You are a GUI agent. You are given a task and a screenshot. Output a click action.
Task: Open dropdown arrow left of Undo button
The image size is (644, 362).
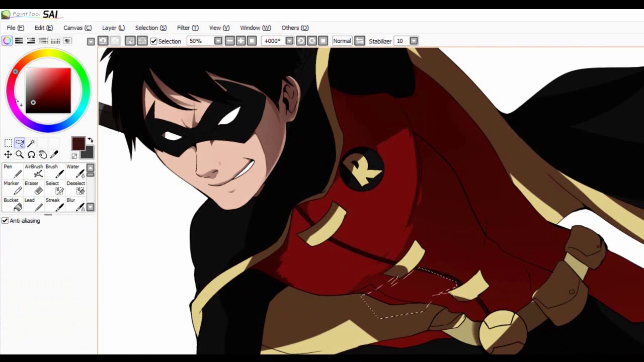pyautogui.click(x=91, y=41)
